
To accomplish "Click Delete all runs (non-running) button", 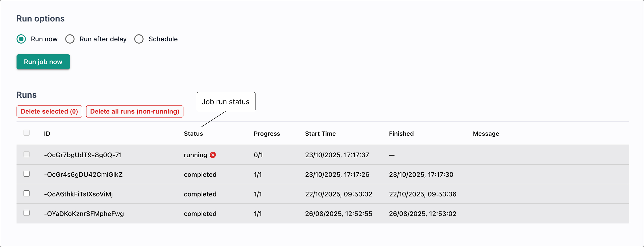I will pyautogui.click(x=135, y=111).
